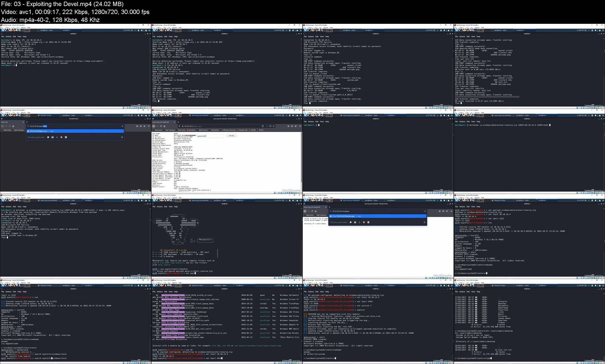This screenshot has height=364, width=605.
Task: Open Help menu in second nmap thumbnail
Action: [x=176, y=37]
